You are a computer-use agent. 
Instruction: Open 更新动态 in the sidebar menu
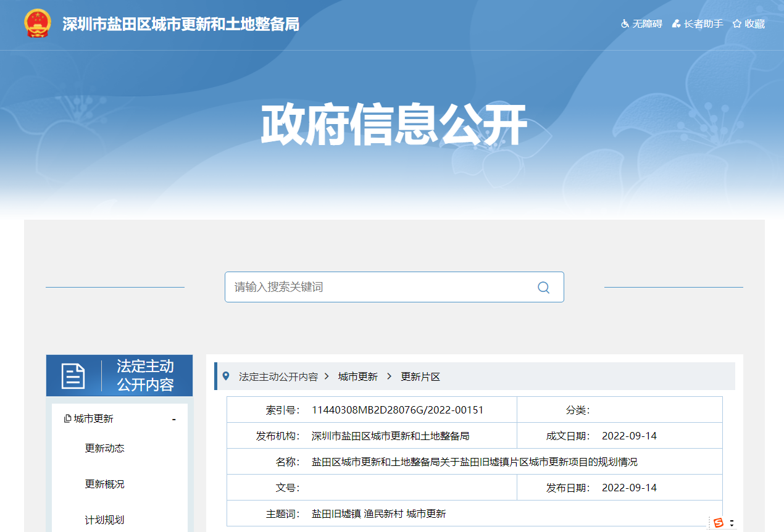tap(104, 448)
